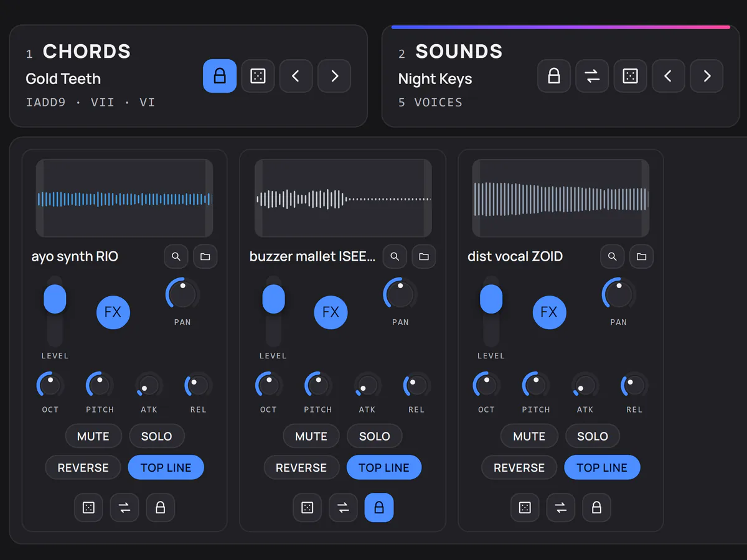Image resolution: width=747 pixels, height=560 pixels.
Task: Randomize buzzer mallet with dice icon
Action: click(308, 508)
